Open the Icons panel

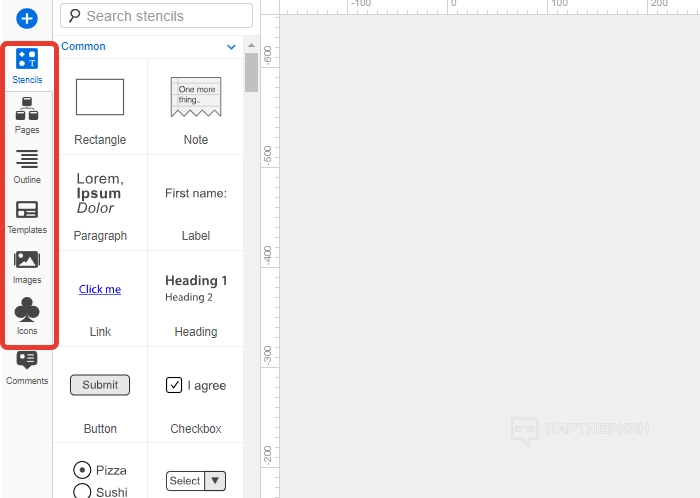point(27,316)
